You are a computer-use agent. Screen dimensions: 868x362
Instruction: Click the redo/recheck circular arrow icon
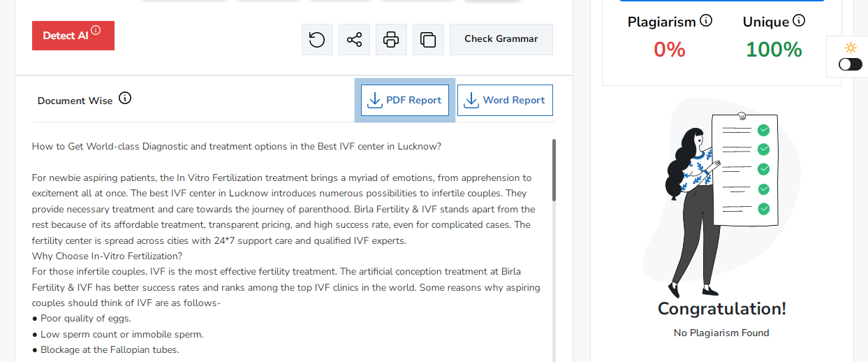(317, 39)
